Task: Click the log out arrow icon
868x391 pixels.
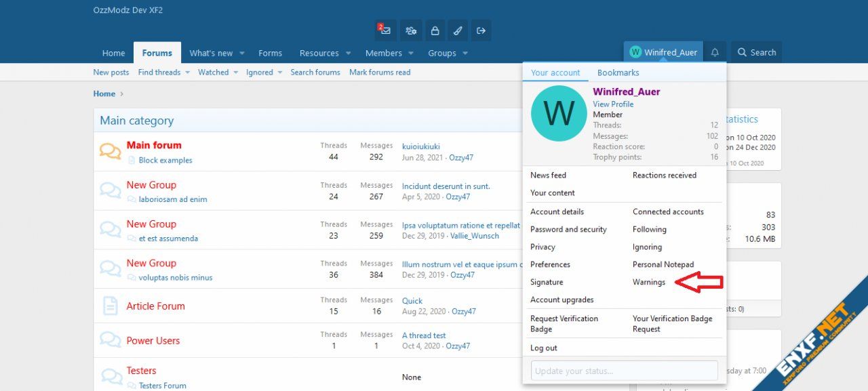Action: pyautogui.click(x=481, y=30)
